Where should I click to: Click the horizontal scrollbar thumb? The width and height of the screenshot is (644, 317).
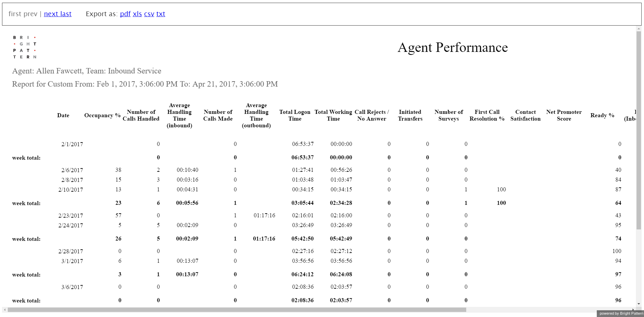237,310
